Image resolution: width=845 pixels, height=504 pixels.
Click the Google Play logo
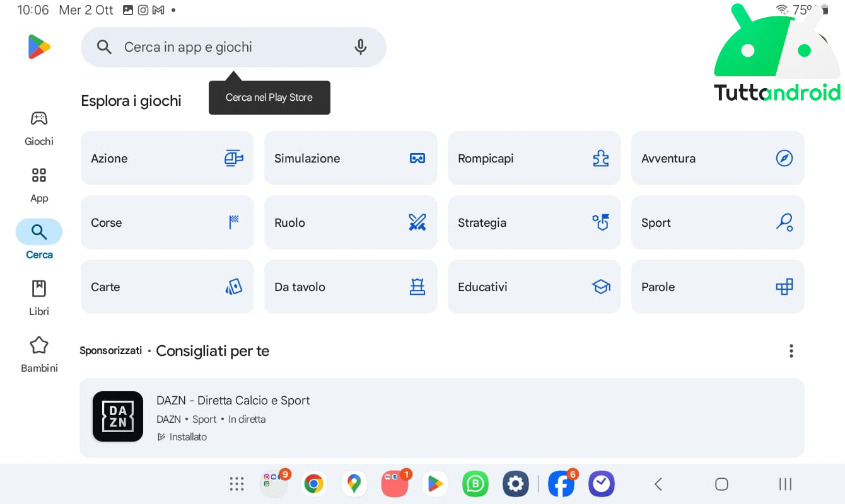[39, 47]
